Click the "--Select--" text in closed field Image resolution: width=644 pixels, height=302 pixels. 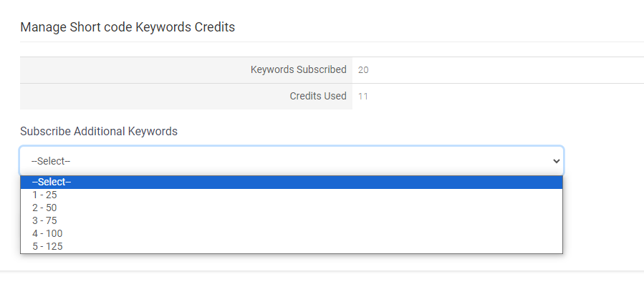tap(51, 161)
